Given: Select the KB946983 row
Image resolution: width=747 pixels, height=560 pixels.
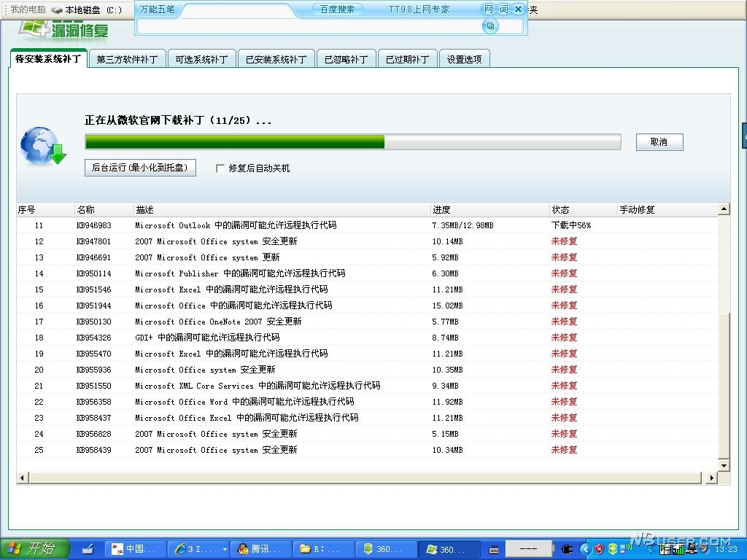Looking at the screenshot, I should [367, 225].
